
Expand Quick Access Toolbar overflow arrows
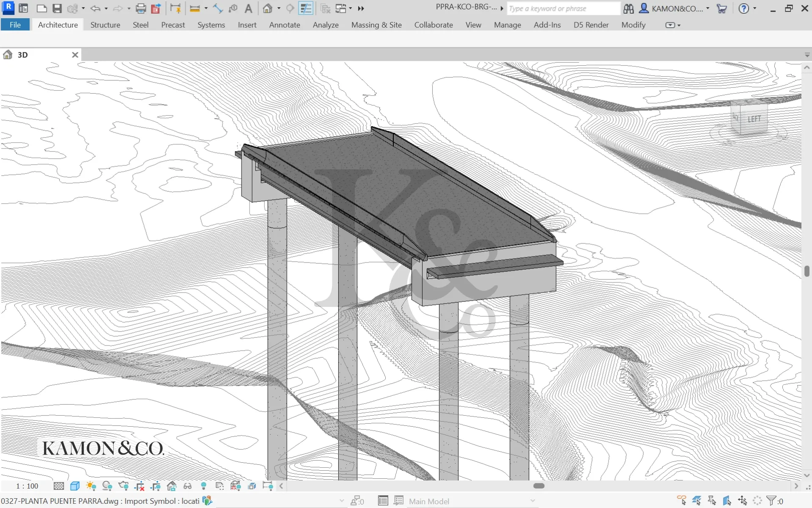pos(361,8)
